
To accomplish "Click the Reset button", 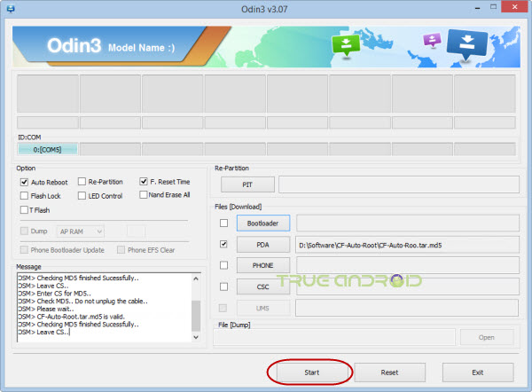I will point(389,372).
